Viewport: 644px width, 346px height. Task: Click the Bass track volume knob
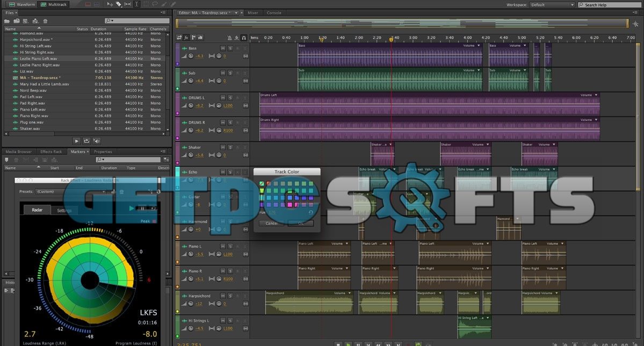pos(191,56)
